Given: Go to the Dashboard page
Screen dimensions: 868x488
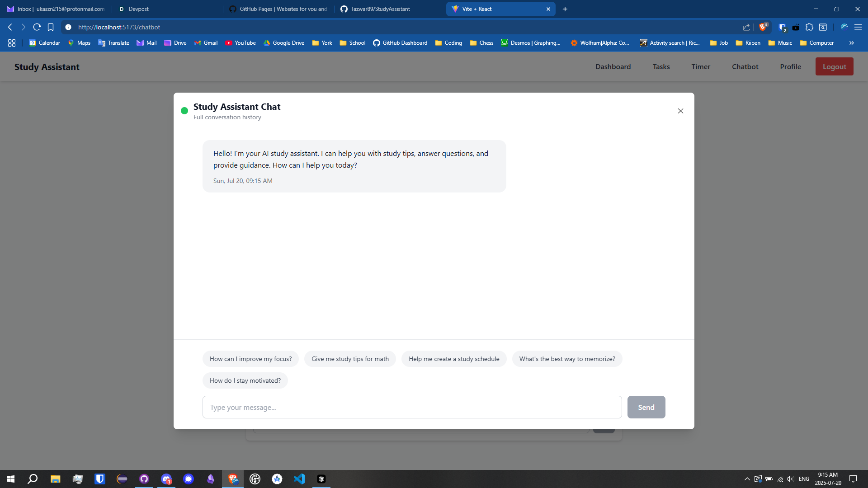Looking at the screenshot, I should click(613, 66).
